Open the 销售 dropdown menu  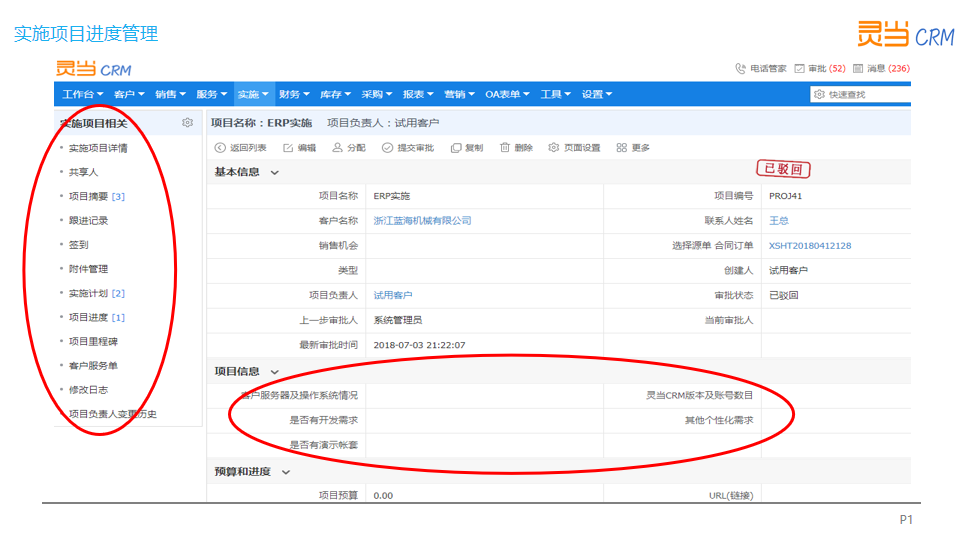point(170,94)
